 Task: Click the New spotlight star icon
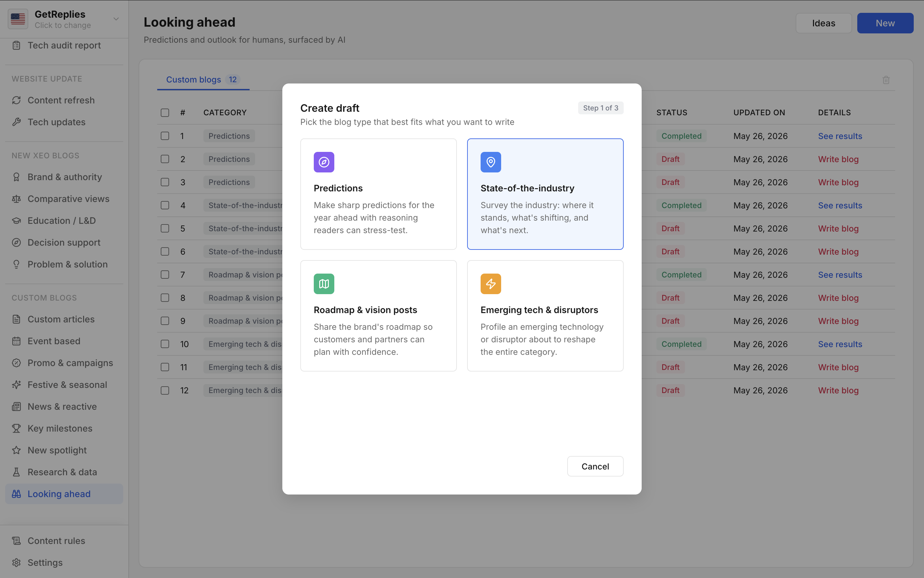(16, 450)
